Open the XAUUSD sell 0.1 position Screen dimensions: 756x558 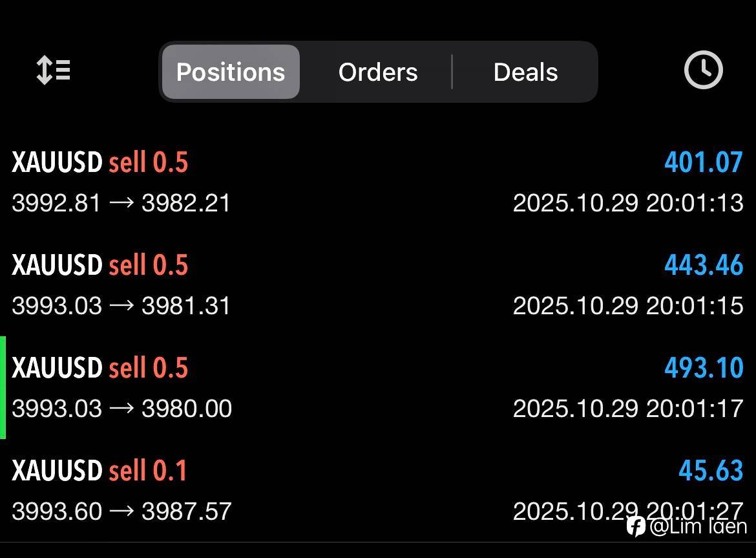[100, 470]
